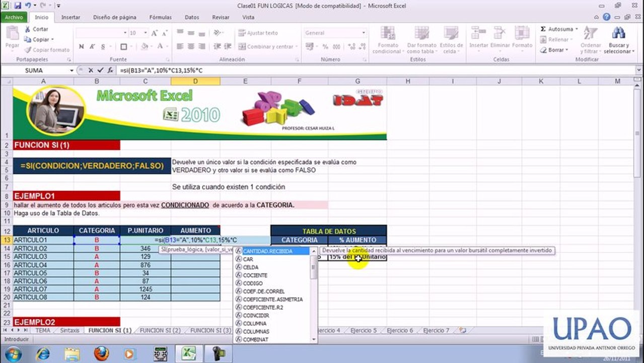Switch to the Insertar ribbon tab
This screenshot has height=363, width=644.
(70, 17)
